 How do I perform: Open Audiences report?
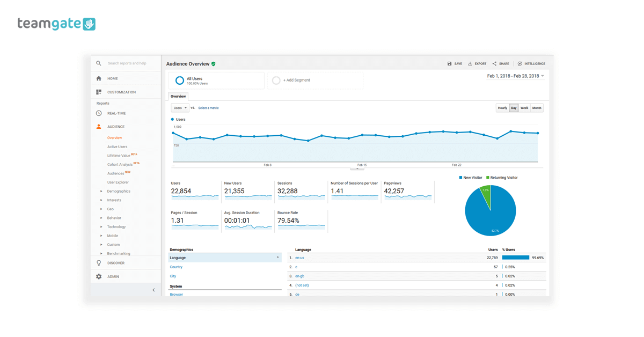click(x=115, y=173)
